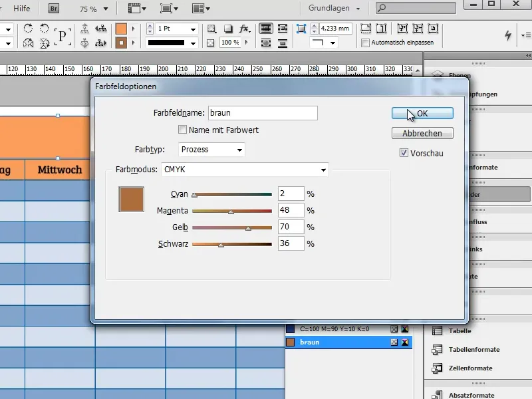
Task: Click the Magenta slider track
Action: (x=232, y=211)
